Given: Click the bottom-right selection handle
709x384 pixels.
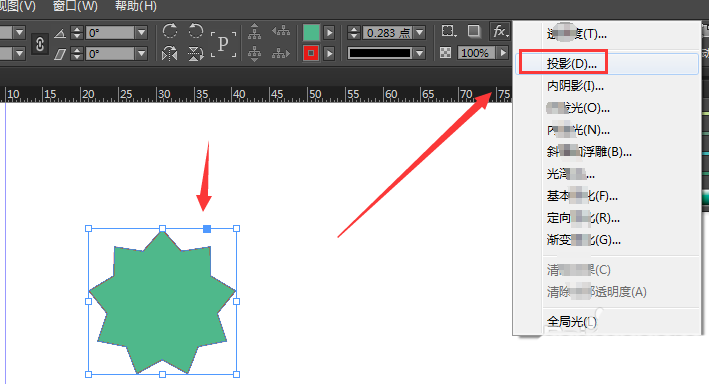Looking at the screenshot, I should click(236, 375).
